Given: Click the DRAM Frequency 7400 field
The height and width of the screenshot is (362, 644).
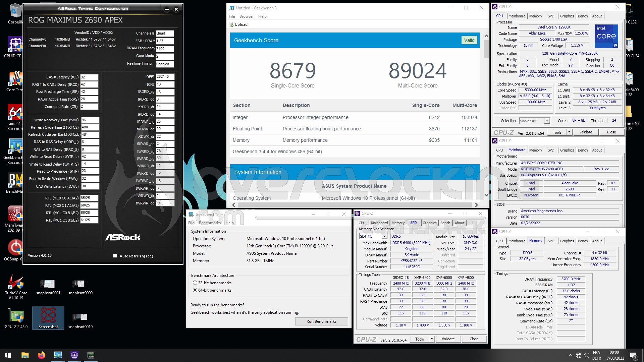Looking at the screenshot, I should click(x=165, y=49).
